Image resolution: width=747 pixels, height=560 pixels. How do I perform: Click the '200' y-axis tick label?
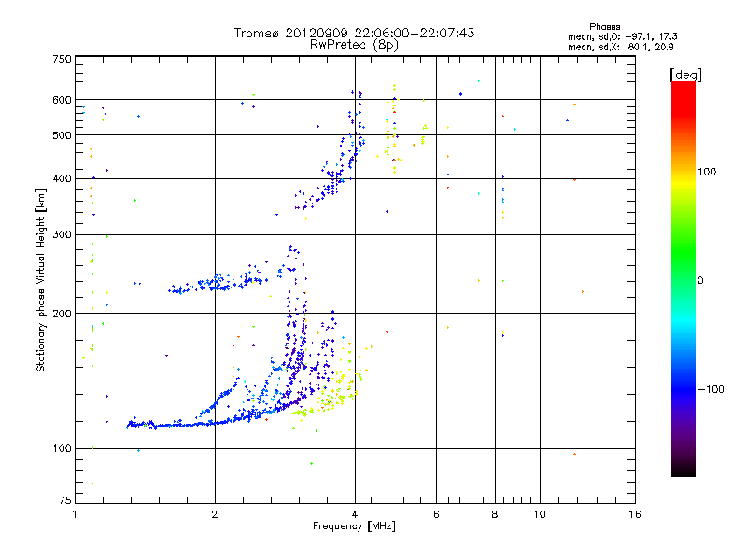coord(62,314)
